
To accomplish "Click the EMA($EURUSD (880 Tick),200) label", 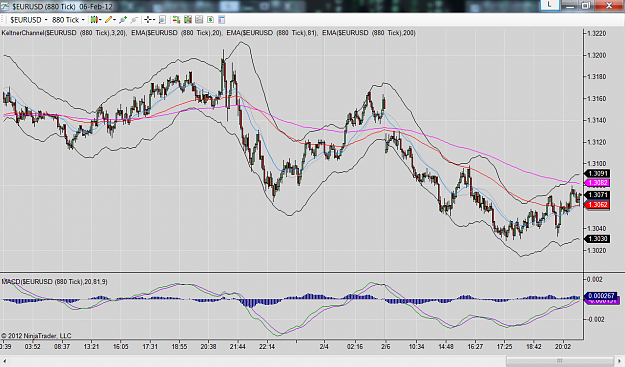I will point(369,33).
